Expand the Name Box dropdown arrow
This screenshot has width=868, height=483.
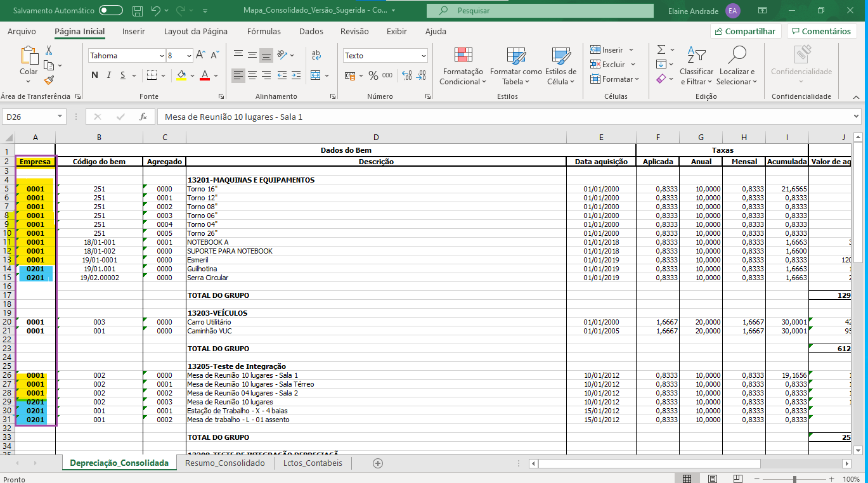pos(60,117)
